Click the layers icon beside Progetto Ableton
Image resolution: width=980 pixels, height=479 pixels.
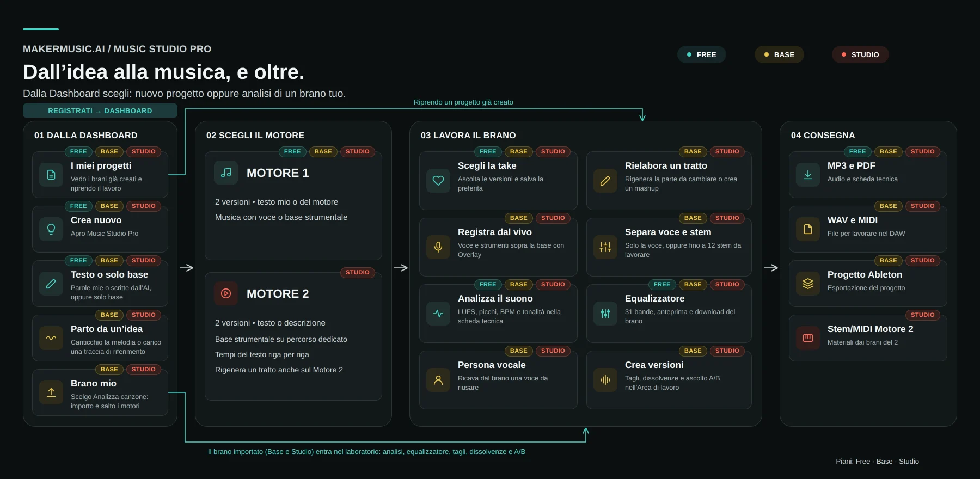tap(808, 284)
